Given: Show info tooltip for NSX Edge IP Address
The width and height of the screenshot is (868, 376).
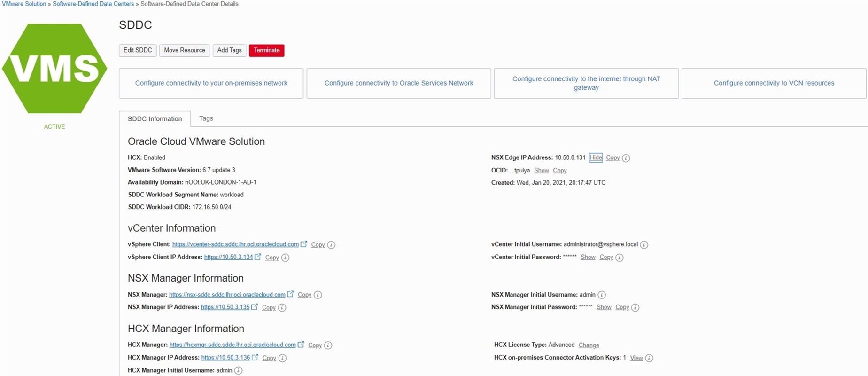Looking at the screenshot, I should click(626, 158).
